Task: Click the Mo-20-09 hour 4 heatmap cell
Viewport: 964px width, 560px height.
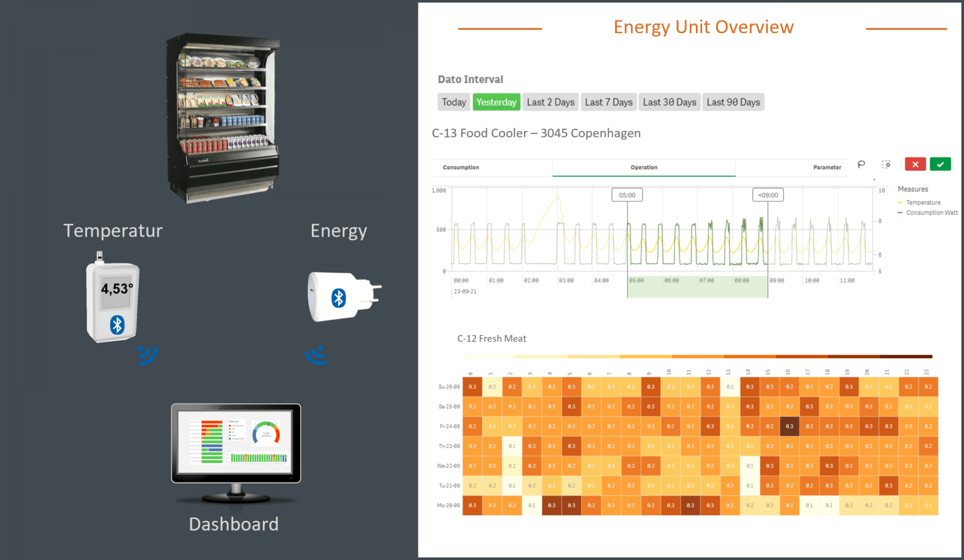Action: tap(551, 505)
